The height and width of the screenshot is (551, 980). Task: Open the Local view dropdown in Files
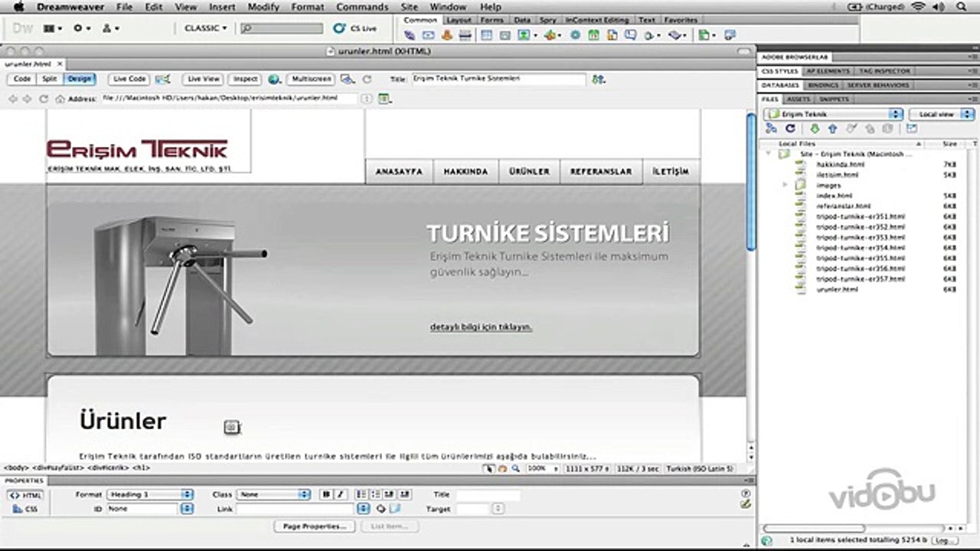pyautogui.click(x=940, y=114)
